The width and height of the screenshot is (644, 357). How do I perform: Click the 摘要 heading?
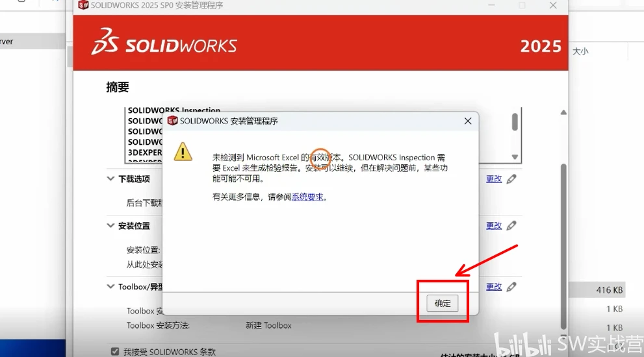(118, 87)
